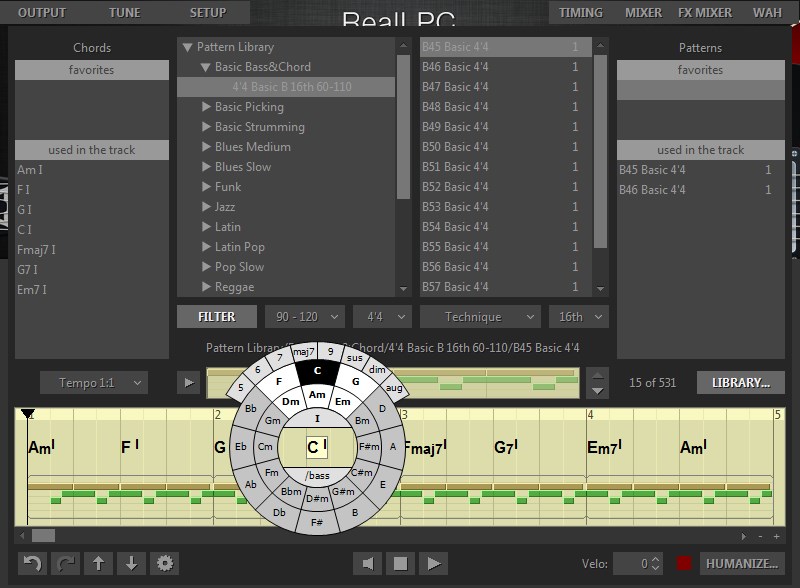Open the gear settings icon
The image size is (800, 588).
click(x=164, y=564)
